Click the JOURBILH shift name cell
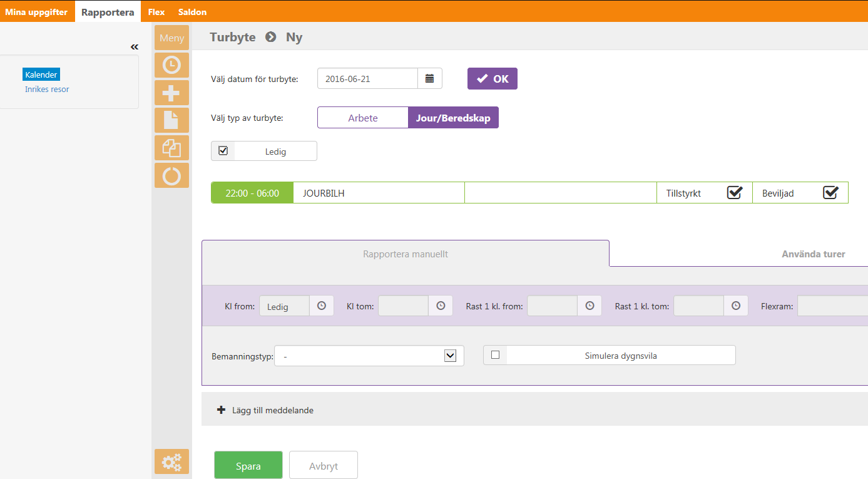Viewport: 868px width, 479px height. 379,193
